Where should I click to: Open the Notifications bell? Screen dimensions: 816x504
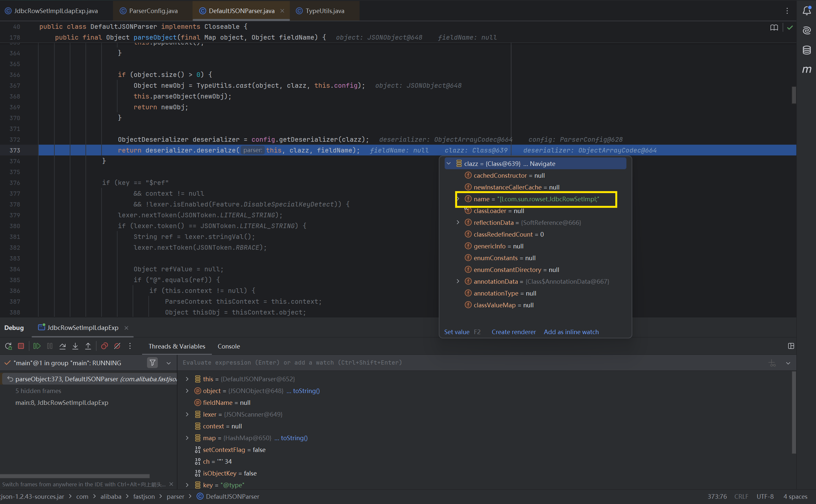807,11
